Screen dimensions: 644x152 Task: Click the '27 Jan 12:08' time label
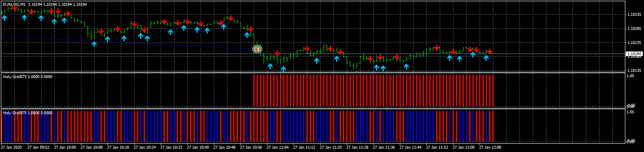[490, 147]
